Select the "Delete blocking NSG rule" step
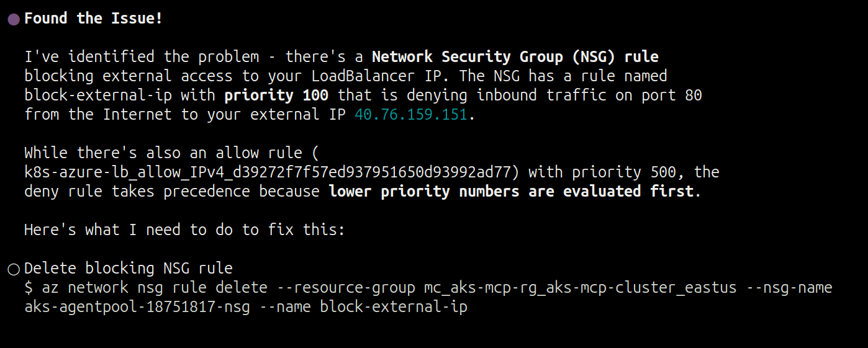Image resolution: width=868 pixels, height=348 pixels. [128, 269]
